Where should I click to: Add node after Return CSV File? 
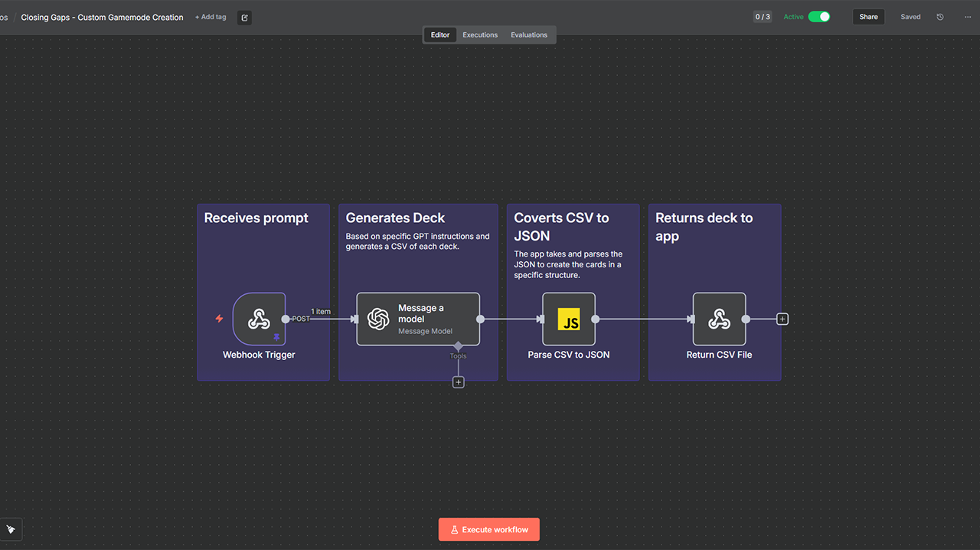click(782, 319)
